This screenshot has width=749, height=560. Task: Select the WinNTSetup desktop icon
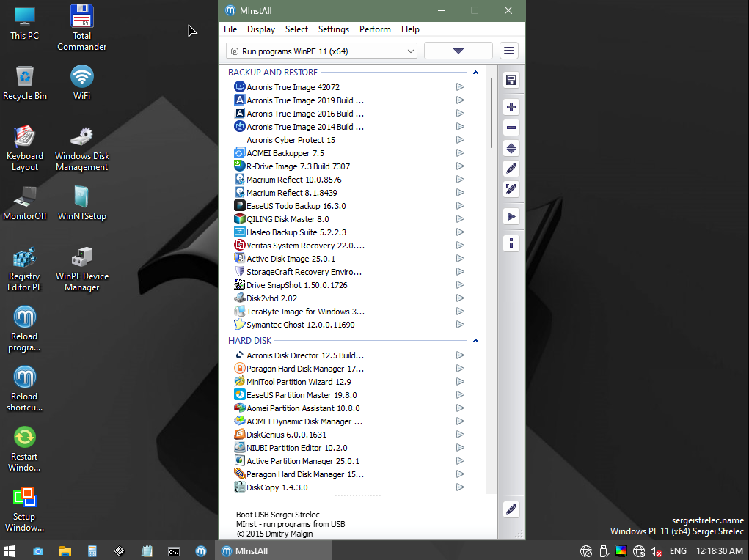click(81, 203)
